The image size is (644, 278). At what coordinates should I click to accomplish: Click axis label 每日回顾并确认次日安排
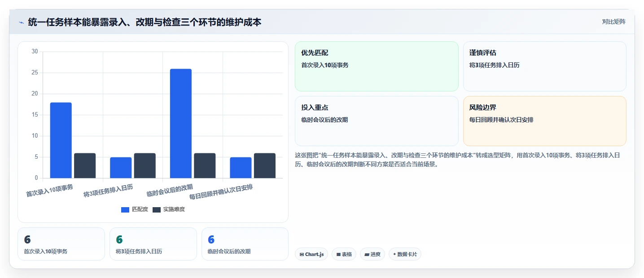point(221,192)
